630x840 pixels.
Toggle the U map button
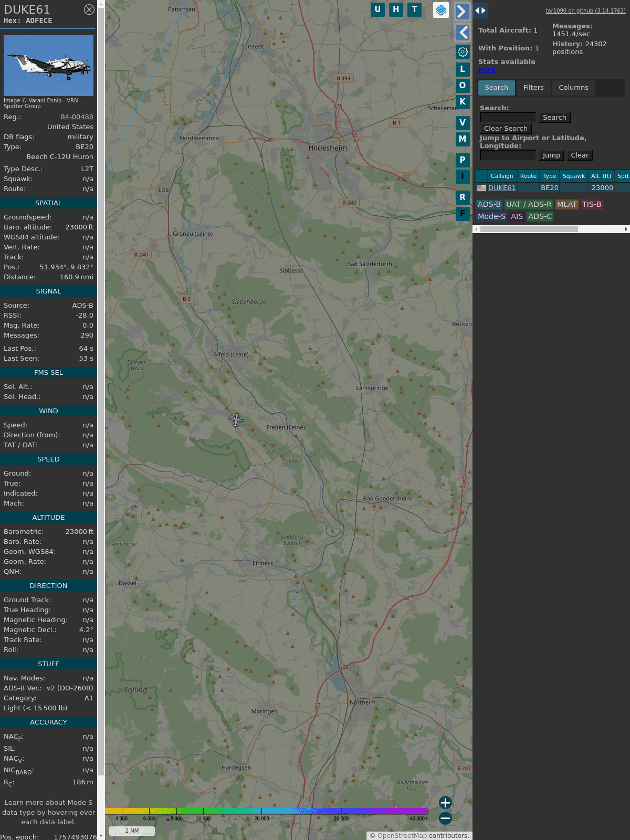(377, 9)
